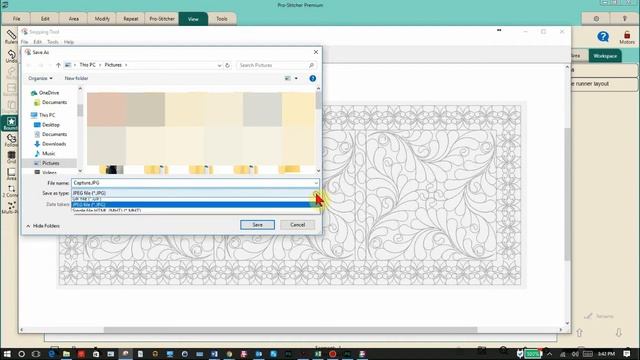Select the 2 Corner tool in sidebar

click(11, 191)
